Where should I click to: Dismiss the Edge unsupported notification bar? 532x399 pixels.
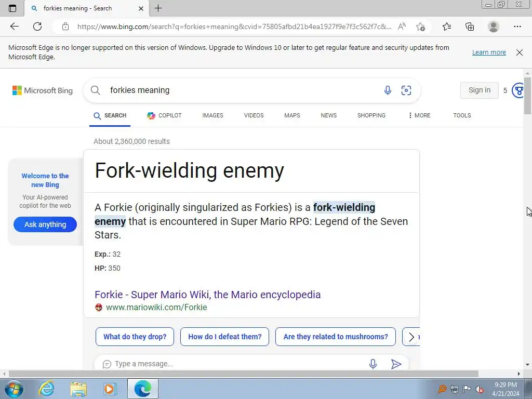point(519,52)
